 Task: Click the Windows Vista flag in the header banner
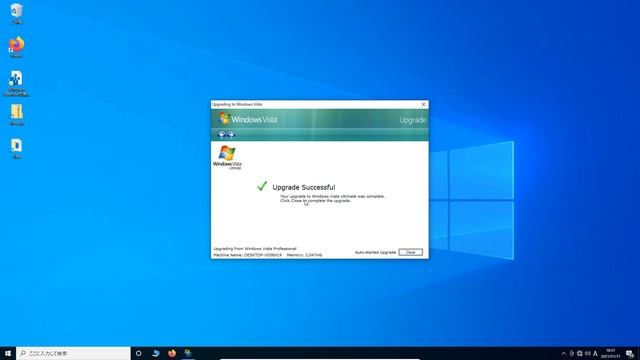tap(224, 119)
